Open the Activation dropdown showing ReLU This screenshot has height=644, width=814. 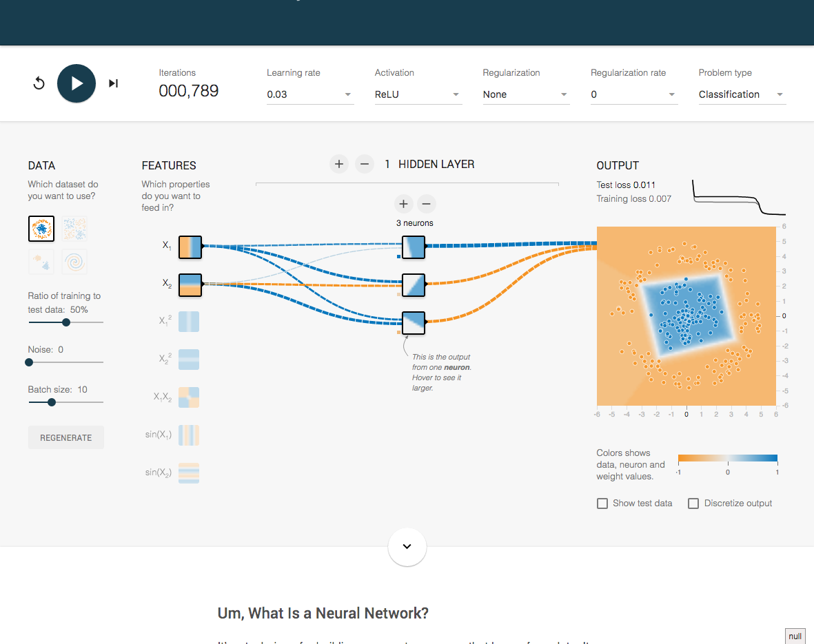pyautogui.click(x=418, y=94)
